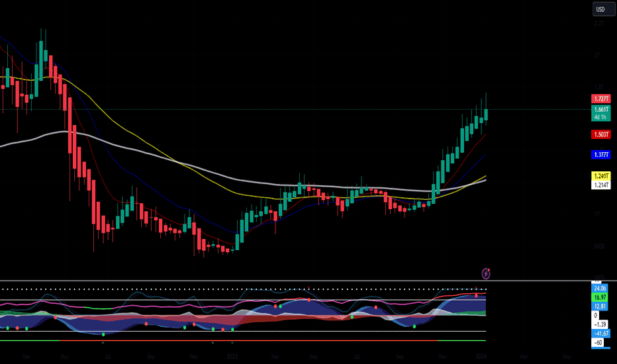The height and width of the screenshot is (364, 617).
Task: Click the pane divider above the oscillator
Action: tap(295, 281)
